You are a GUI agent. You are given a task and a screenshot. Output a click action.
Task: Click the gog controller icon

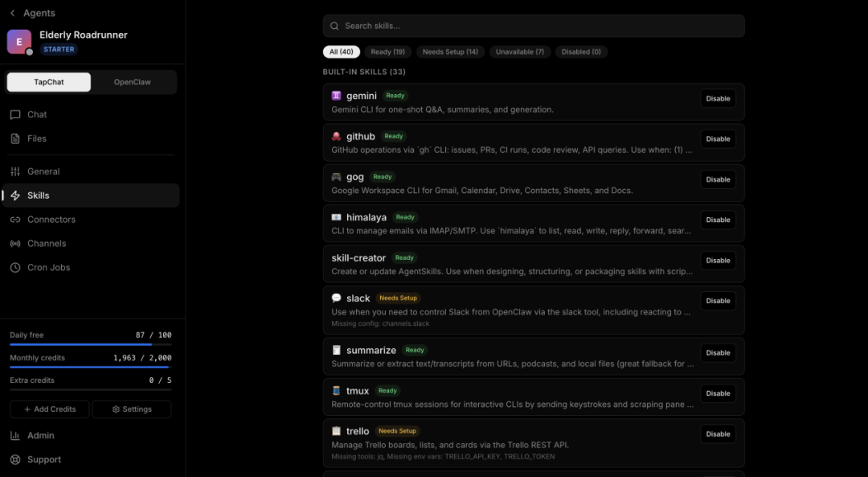pyautogui.click(x=336, y=177)
